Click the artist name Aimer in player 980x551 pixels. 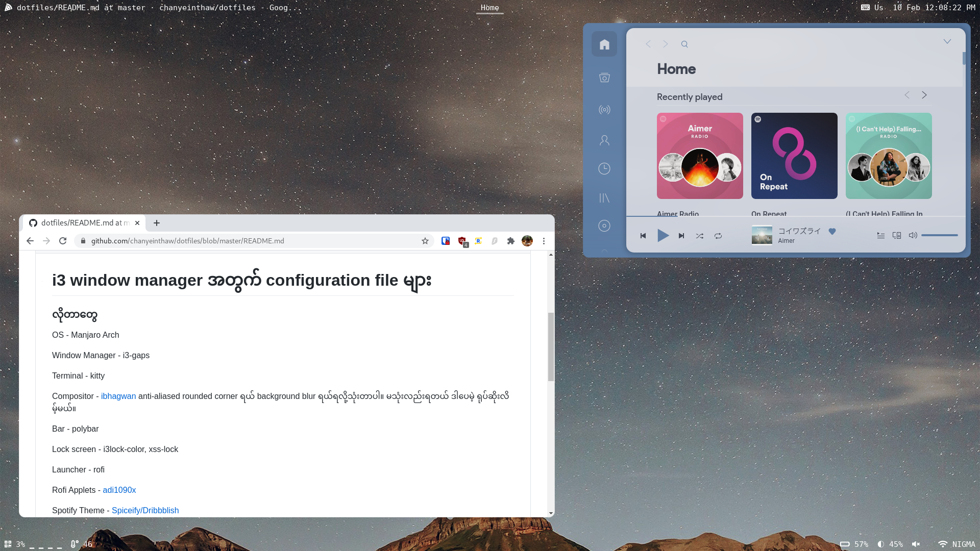pos(786,241)
